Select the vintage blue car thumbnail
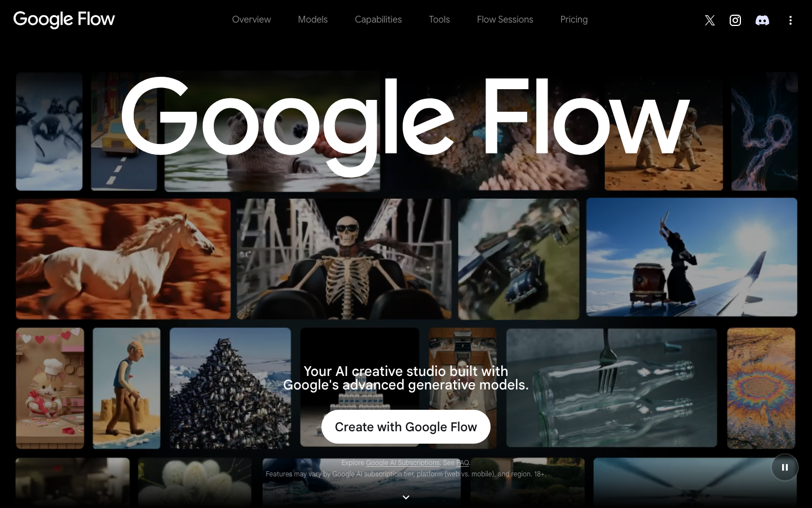812x508 pixels. click(519, 259)
